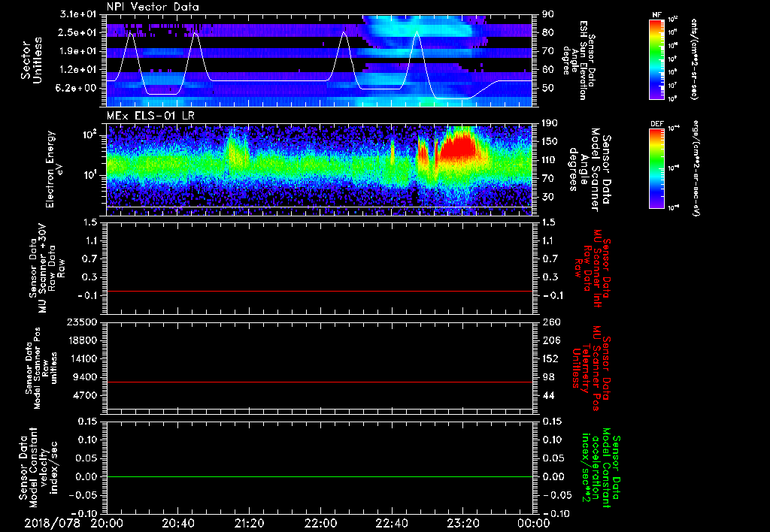Click the 23500 scanner position tick
The image size is (770, 532).
coord(82,322)
